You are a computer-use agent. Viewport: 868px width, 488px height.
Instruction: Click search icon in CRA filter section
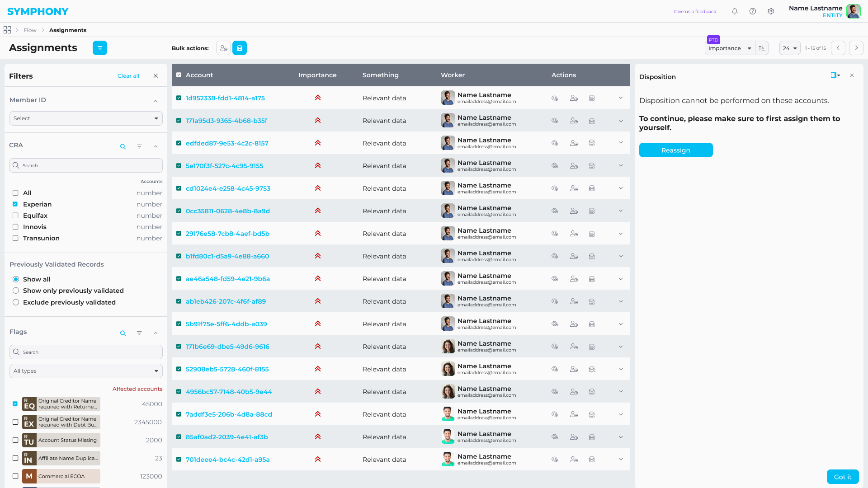pos(123,146)
